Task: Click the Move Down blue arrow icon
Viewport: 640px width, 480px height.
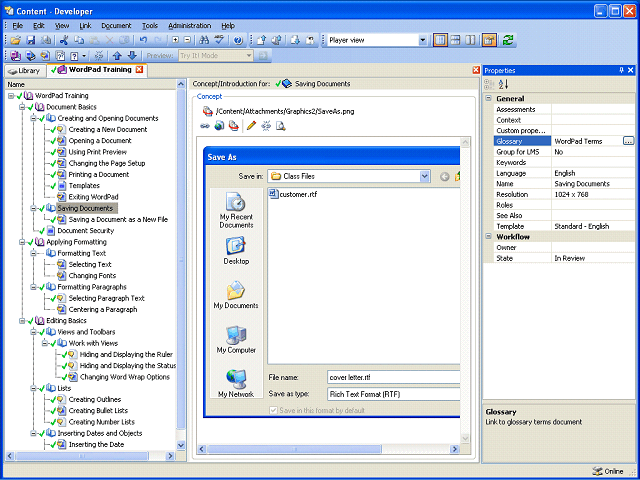Action: 132,56
